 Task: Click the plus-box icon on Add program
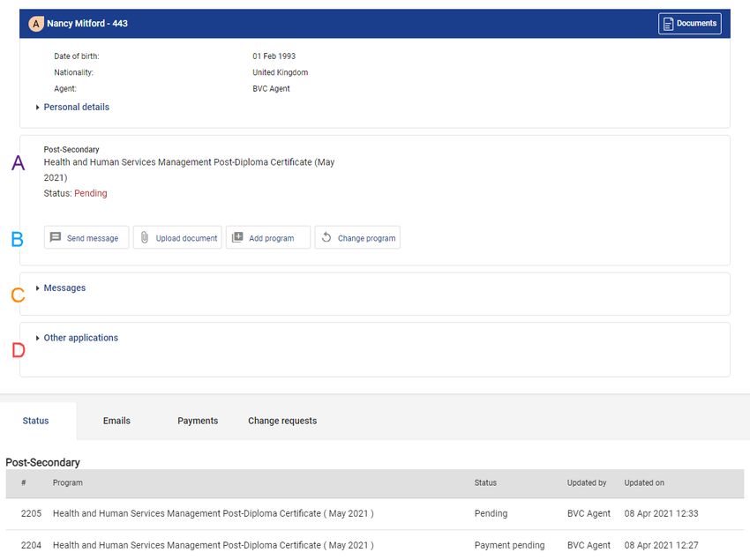pos(237,237)
